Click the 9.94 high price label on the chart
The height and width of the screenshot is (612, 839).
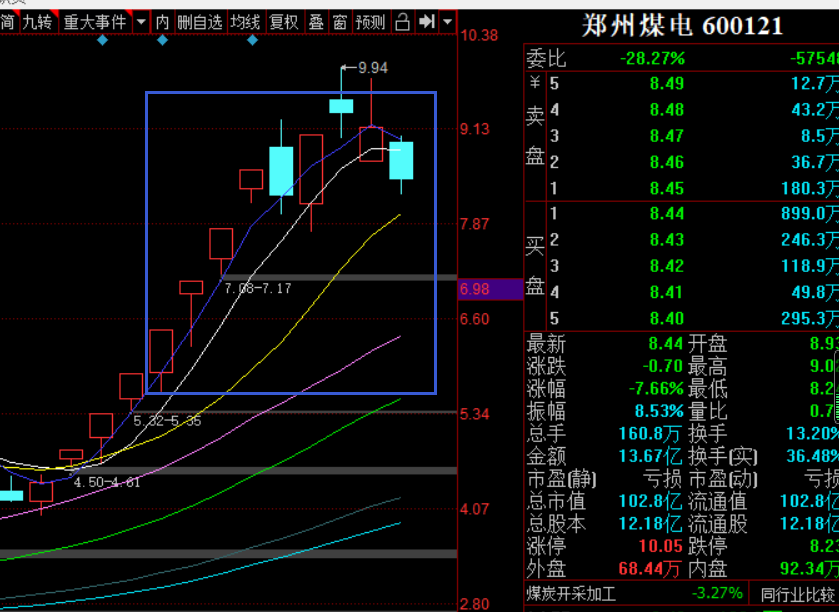[x=373, y=68]
